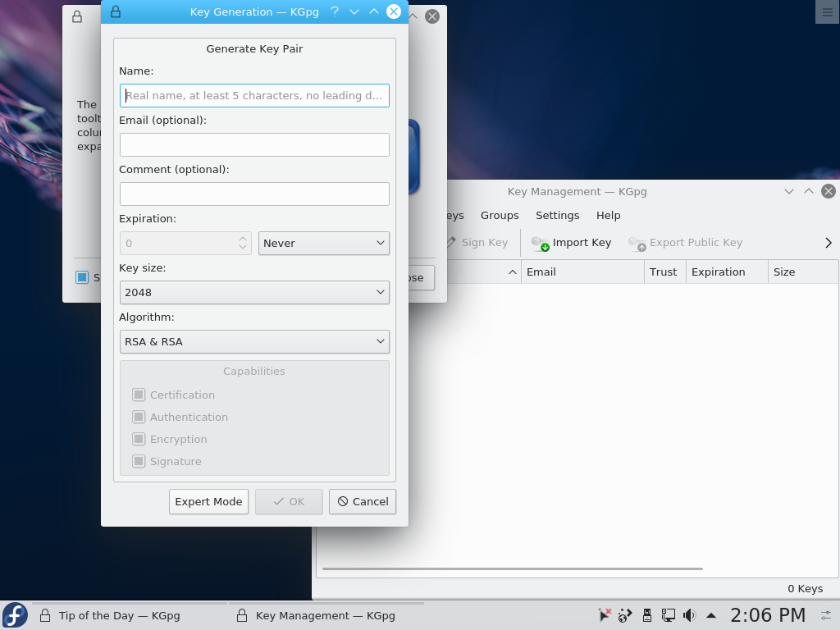Click the question mark help button in Key Generation
Image resolution: width=840 pixels, height=630 pixels.
tap(335, 11)
